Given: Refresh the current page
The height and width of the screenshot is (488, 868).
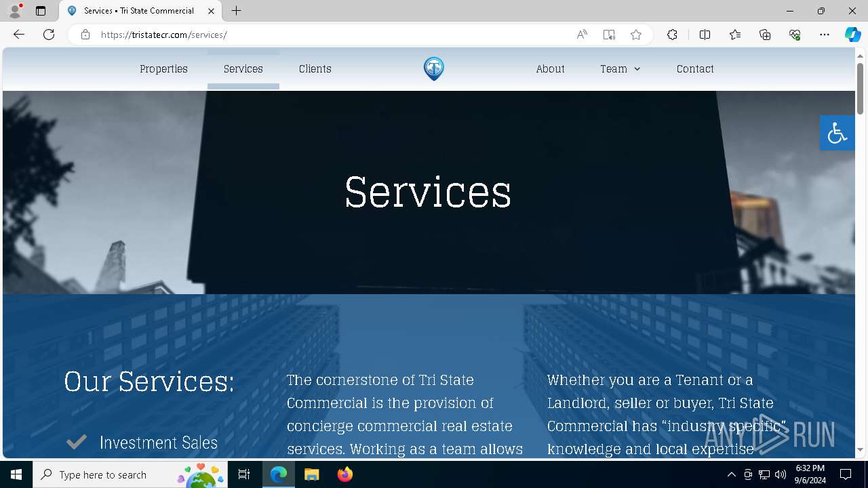Looking at the screenshot, I should pos(49,35).
